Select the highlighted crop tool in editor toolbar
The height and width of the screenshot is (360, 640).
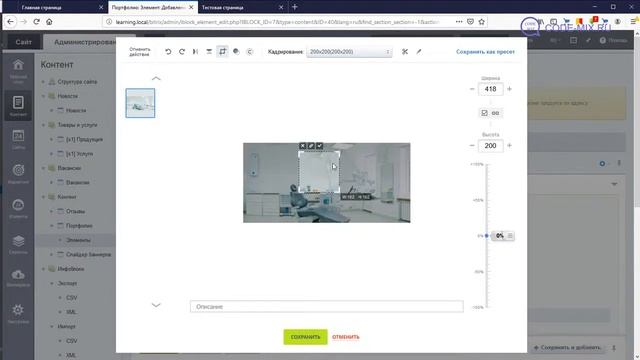coord(222,51)
